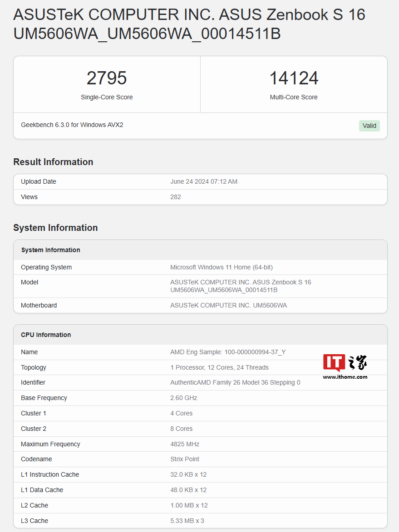Viewport: 399px width, 532px height.
Task: Click the L3 Cache label
Action: click(34, 521)
